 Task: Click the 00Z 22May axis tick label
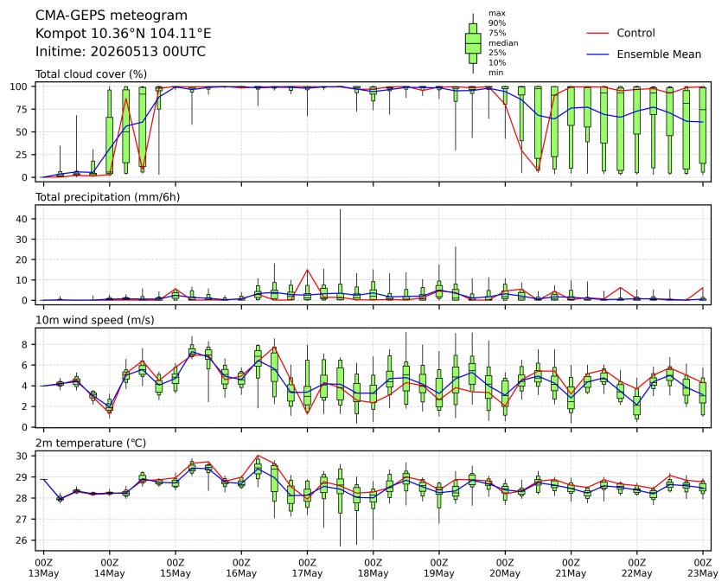pos(636,568)
